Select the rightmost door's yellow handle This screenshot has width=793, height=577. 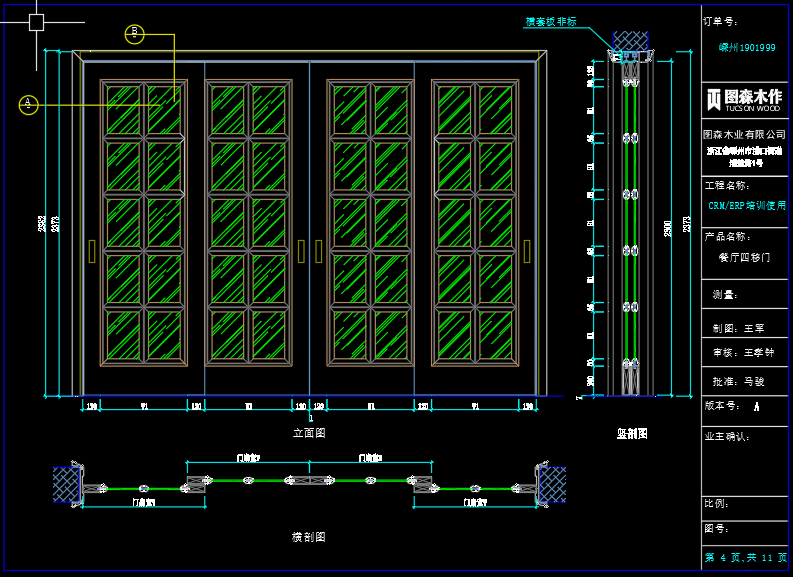click(526, 249)
